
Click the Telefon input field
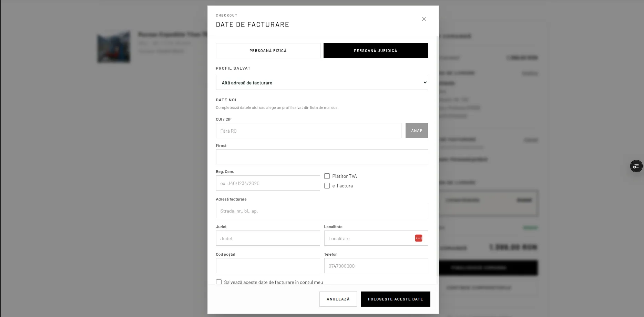pos(376,266)
